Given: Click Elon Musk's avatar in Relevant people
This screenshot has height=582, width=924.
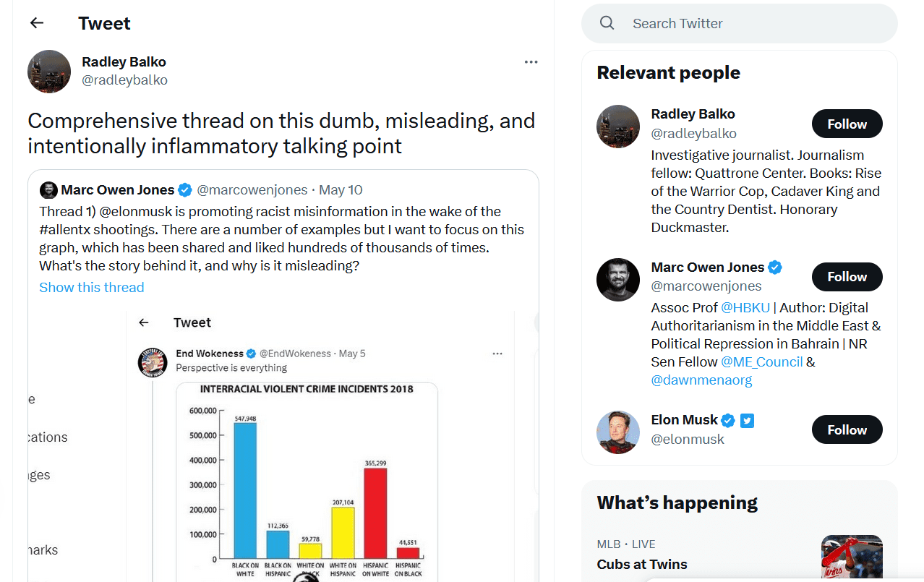Looking at the screenshot, I should pyautogui.click(x=618, y=432).
